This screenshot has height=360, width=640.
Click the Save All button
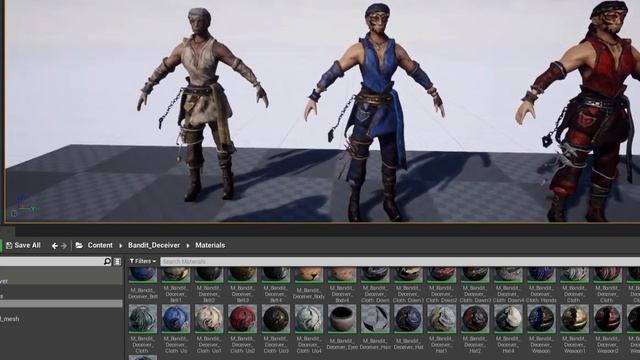tap(23, 245)
